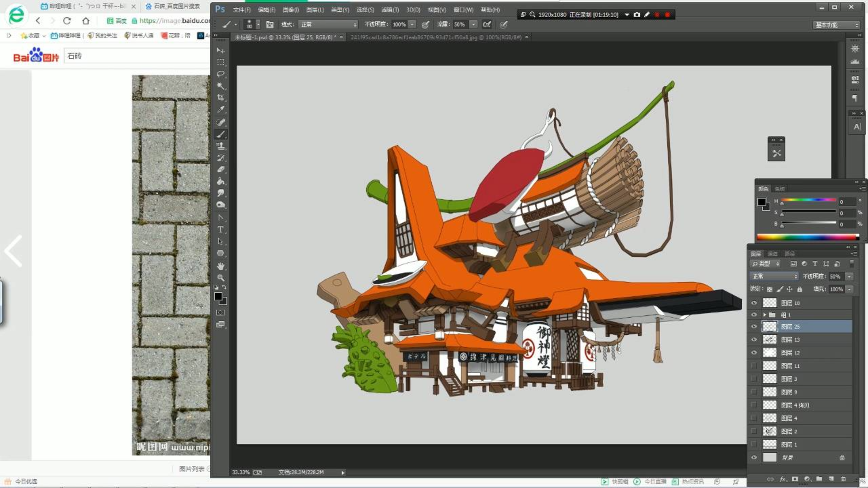
Task: Open layer blend mode 正常 dropdown
Action: [x=774, y=277]
